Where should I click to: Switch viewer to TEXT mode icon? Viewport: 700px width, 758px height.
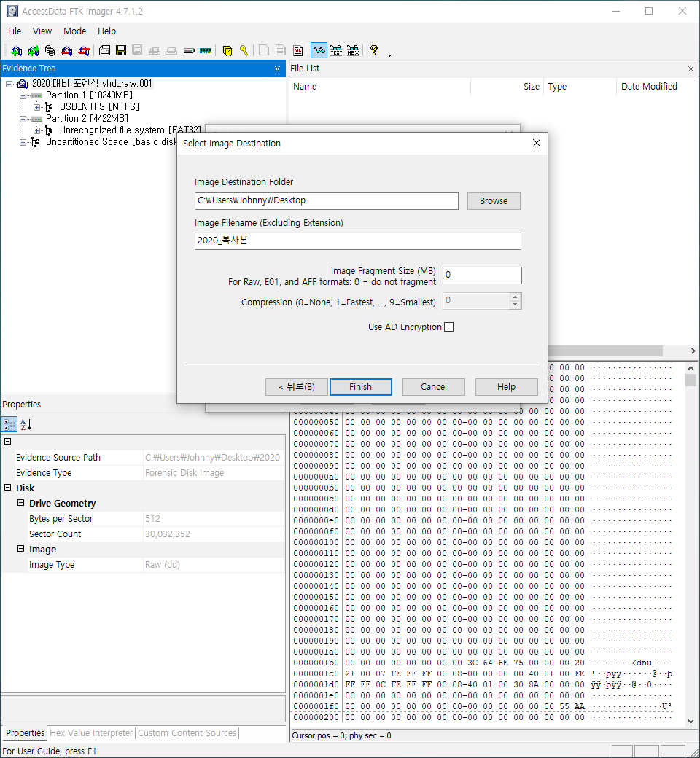[x=336, y=51]
